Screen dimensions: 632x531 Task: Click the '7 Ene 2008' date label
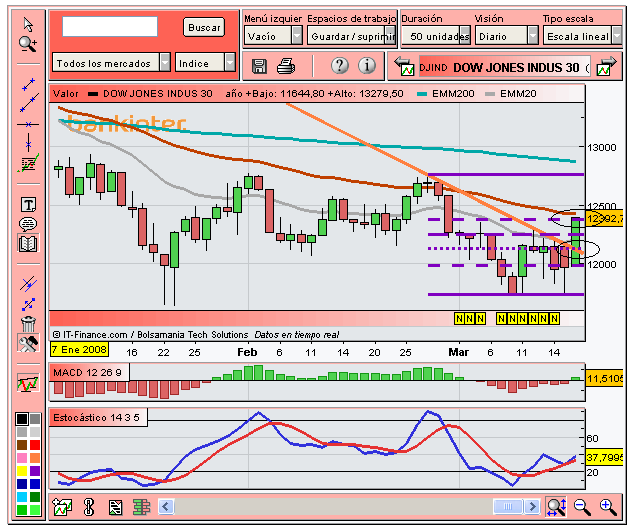tap(79, 349)
